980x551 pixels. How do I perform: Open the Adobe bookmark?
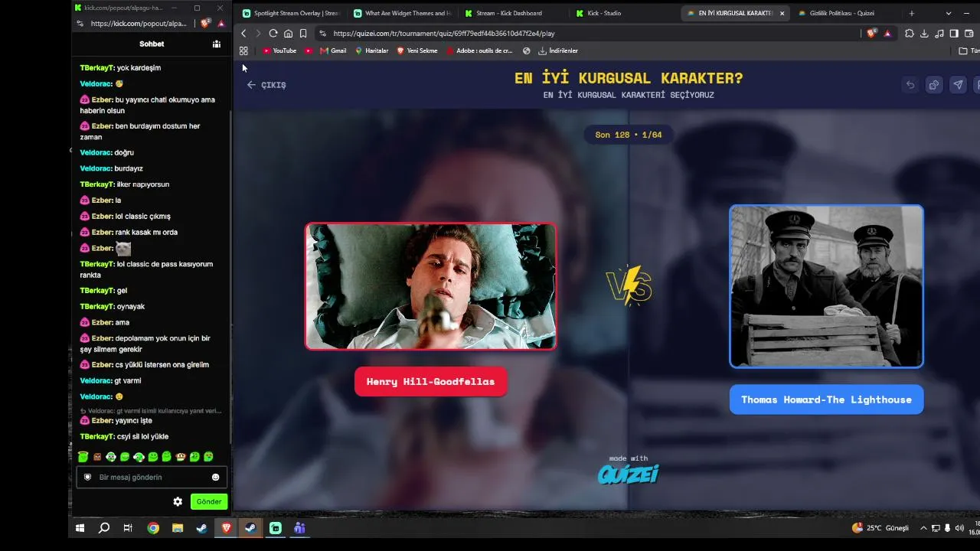pyautogui.click(x=479, y=51)
